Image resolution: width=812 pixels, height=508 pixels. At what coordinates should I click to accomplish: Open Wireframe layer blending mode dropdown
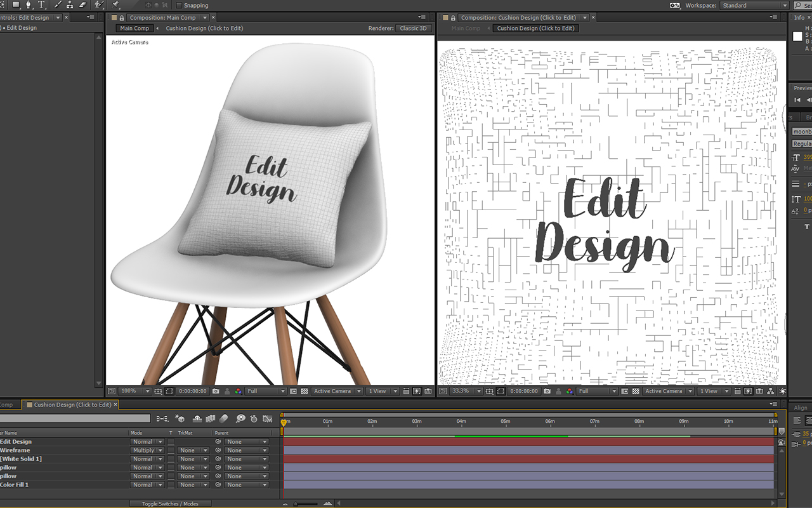pos(147,450)
